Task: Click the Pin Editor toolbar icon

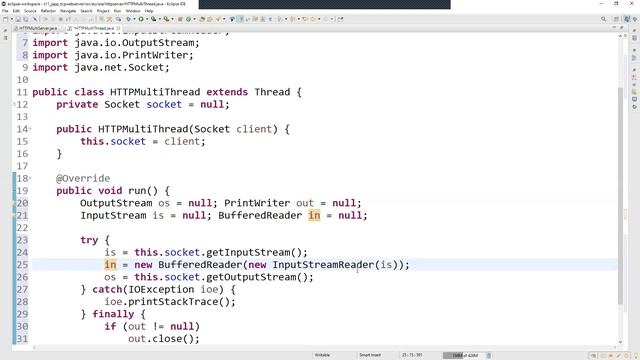Action: pos(340,19)
